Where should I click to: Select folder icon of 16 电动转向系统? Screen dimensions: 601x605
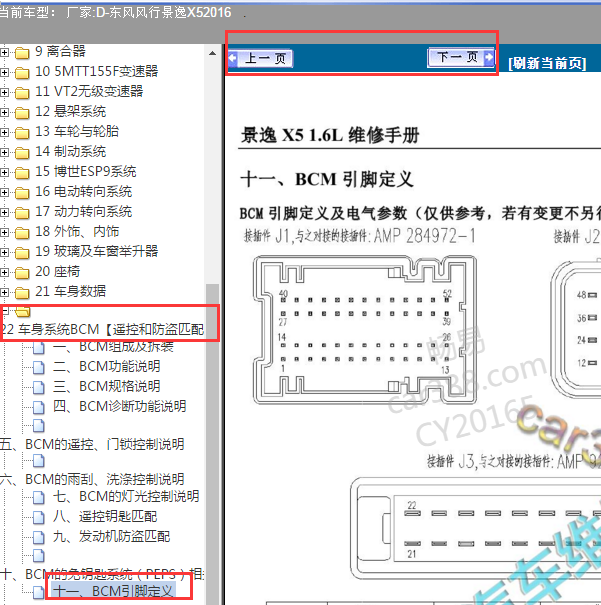point(22,193)
